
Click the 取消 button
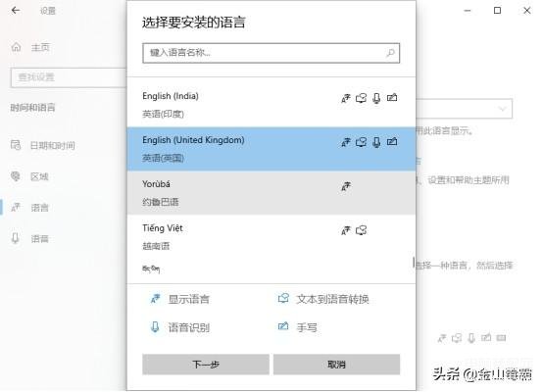(x=336, y=365)
